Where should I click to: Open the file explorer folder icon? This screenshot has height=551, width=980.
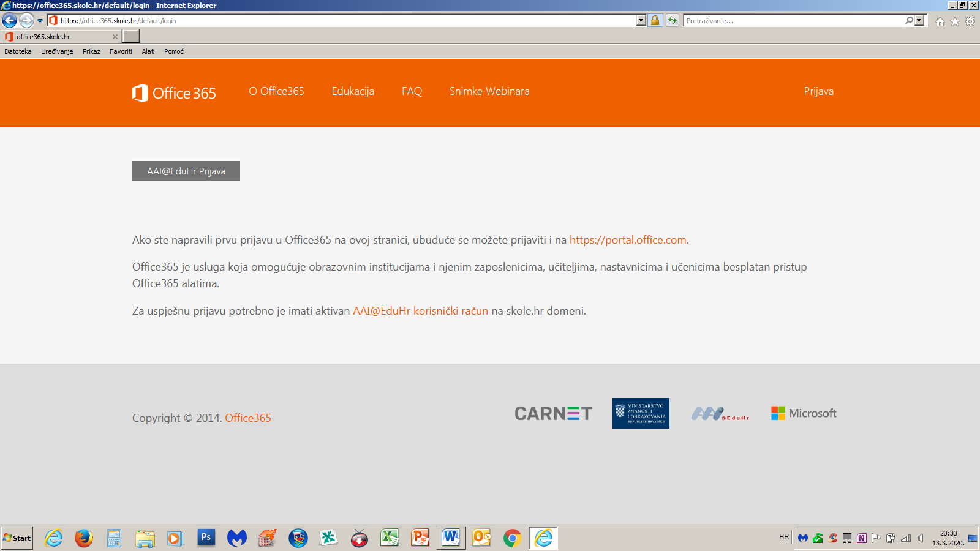tap(145, 538)
